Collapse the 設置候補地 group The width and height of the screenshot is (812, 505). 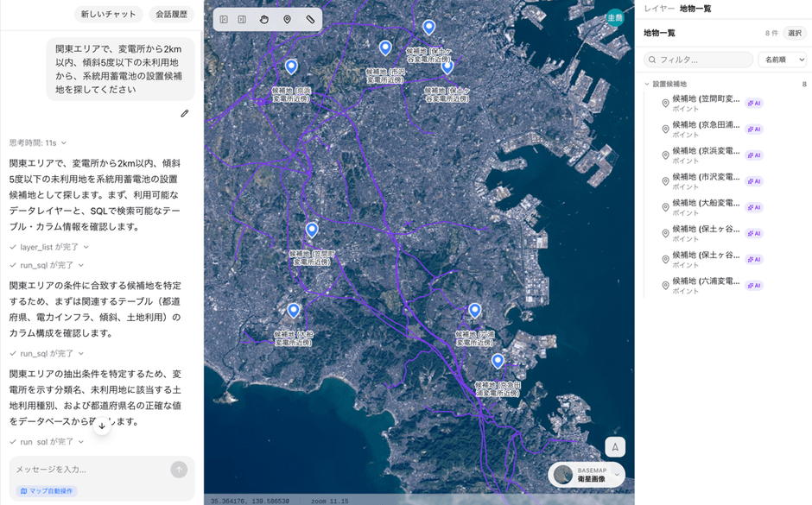(x=647, y=85)
